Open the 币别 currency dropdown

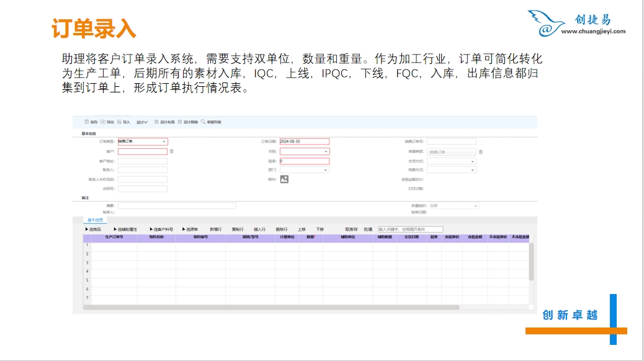tap(326, 151)
